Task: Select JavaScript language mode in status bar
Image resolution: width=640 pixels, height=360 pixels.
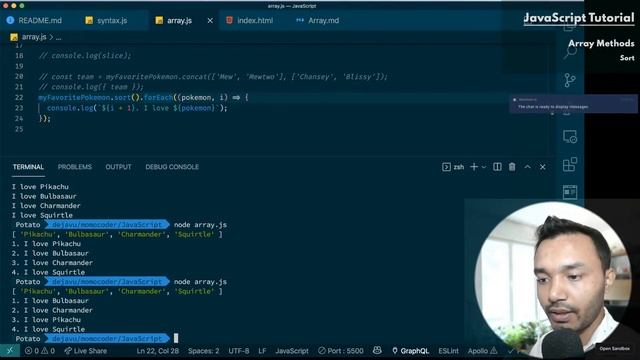Action: 292,351
